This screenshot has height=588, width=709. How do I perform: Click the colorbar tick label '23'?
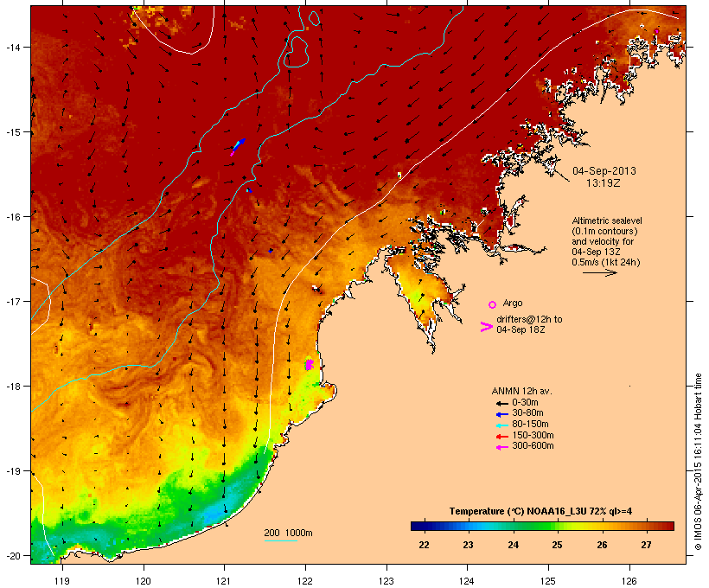click(468, 545)
